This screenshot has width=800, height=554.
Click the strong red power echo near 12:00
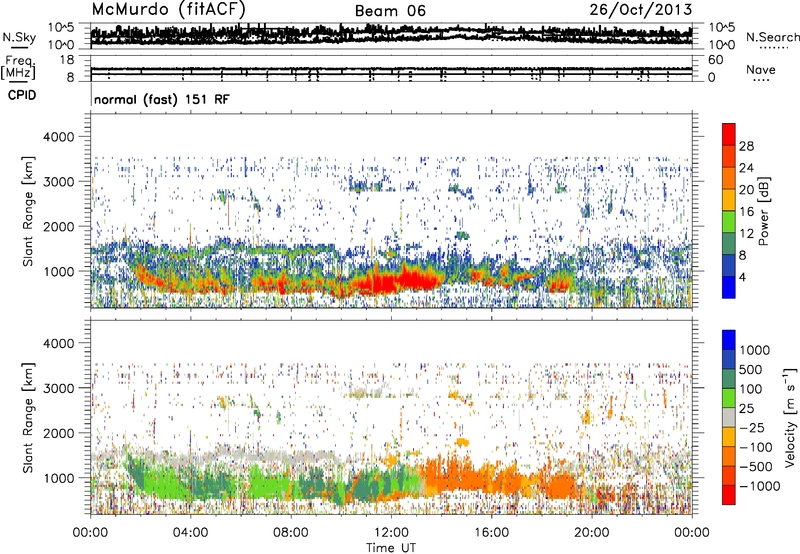398,282
